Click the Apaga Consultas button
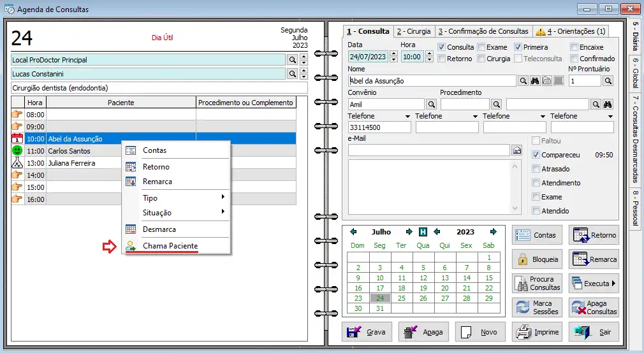This screenshot has height=353, width=644. [x=594, y=307]
